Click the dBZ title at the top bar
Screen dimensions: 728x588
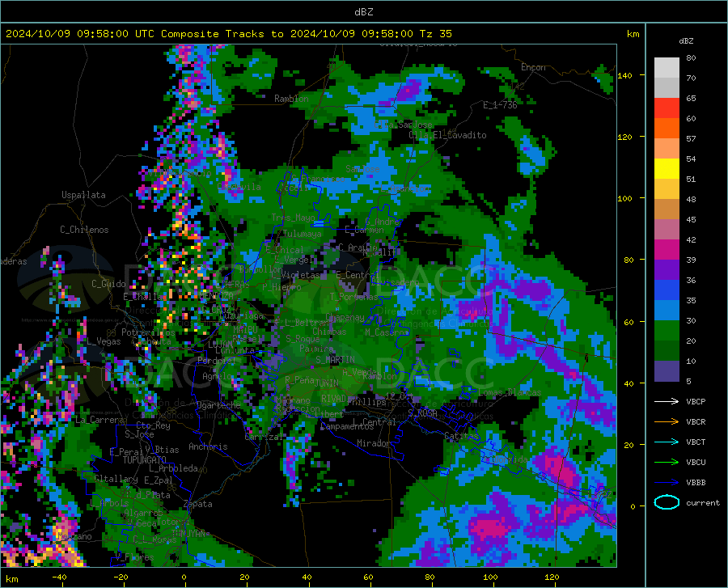pyautogui.click(x=363, y=12)
